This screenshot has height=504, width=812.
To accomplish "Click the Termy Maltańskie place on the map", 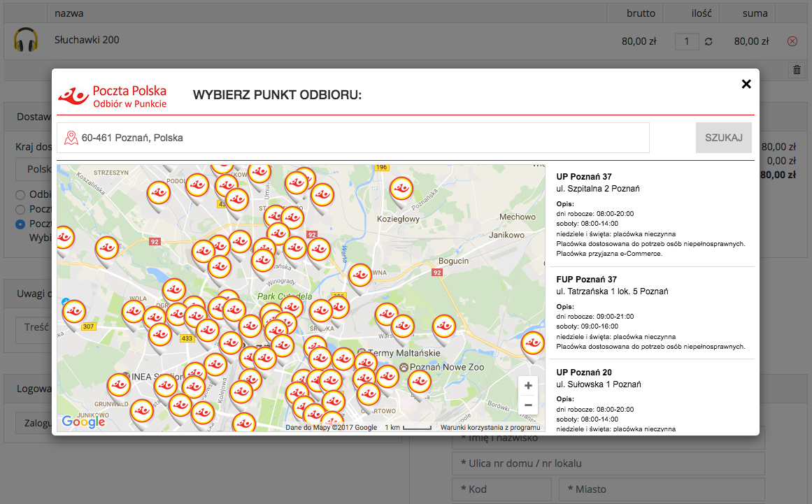I will coord(404,353).
